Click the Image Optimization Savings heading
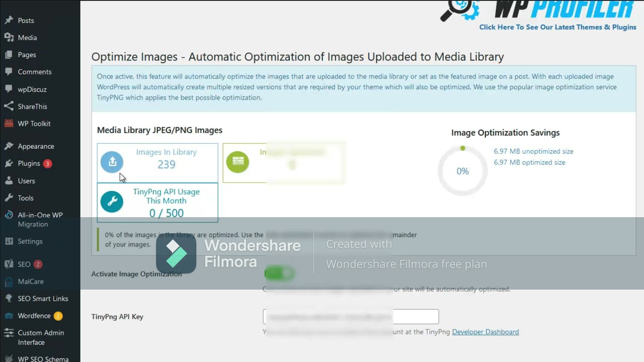This screenshot has height=362, width=644. pyautogui.click(x=505, y=133)
